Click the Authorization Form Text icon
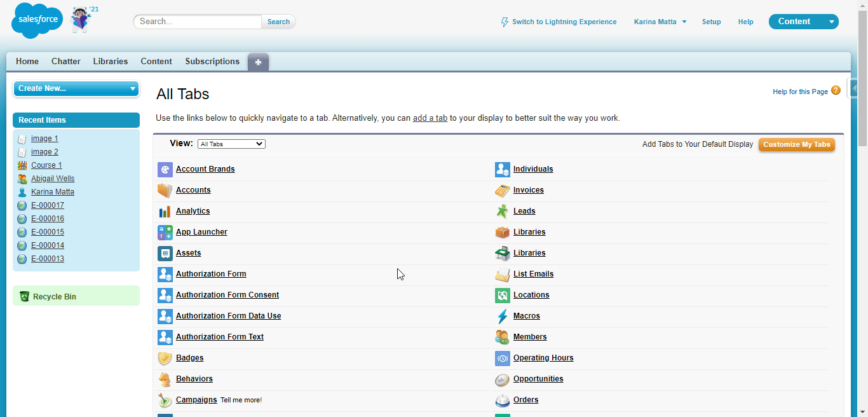Viewport: 868px width, 417px height. pos(165,337)
